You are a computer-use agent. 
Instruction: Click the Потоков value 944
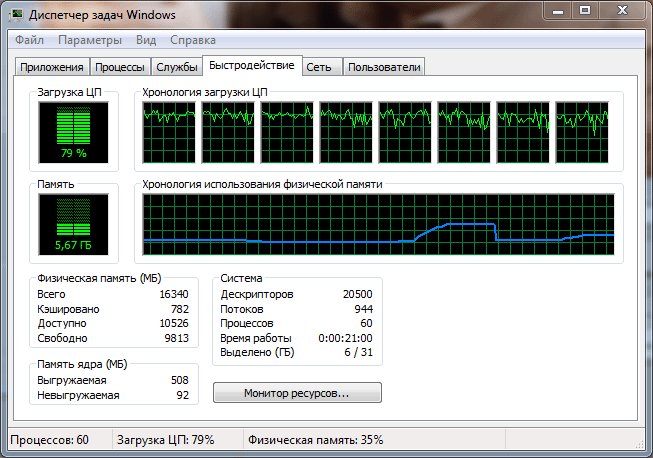tap(364, 309)
